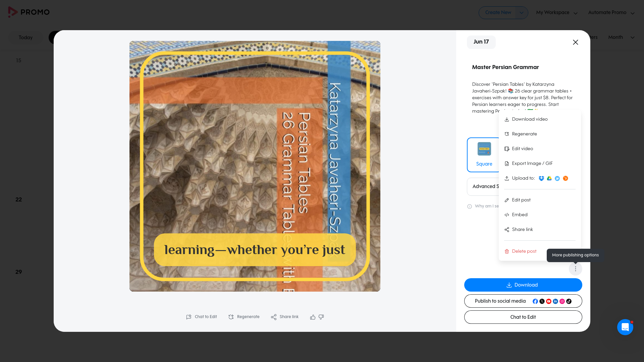Upload to Dropbox icon
644x362 pixels.
point(541,178)
